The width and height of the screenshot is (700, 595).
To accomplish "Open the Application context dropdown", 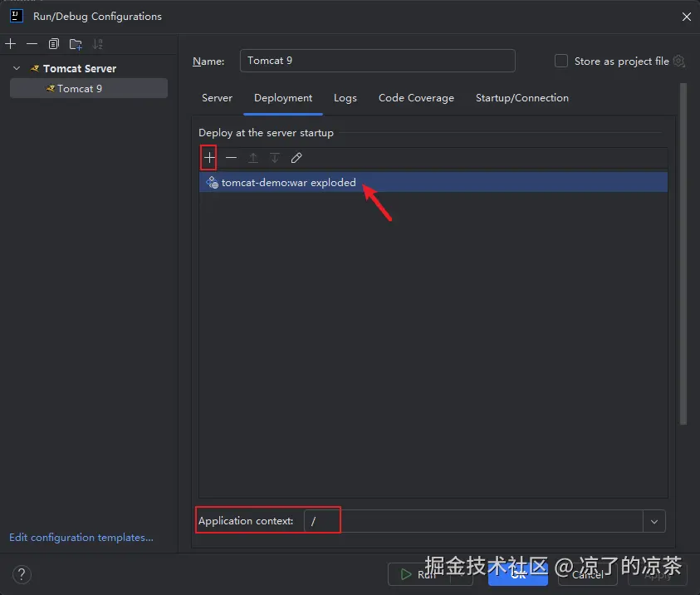I will click(x=654, y=521).
